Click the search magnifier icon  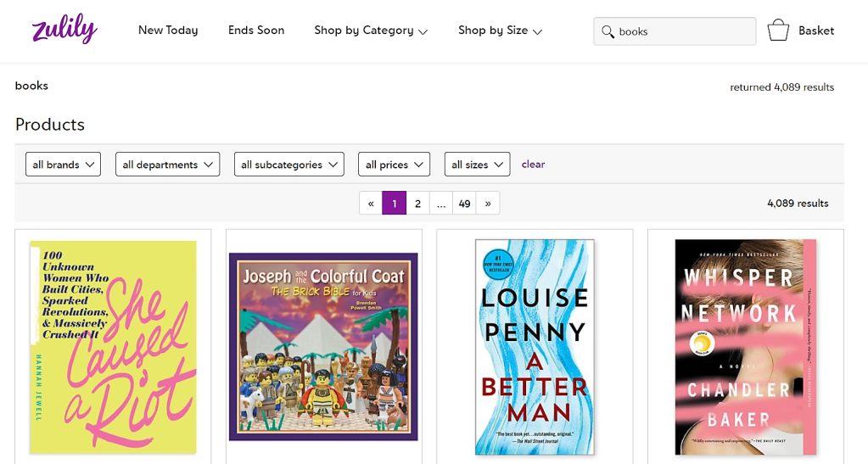pyautogui.click(x=608, y=31)
